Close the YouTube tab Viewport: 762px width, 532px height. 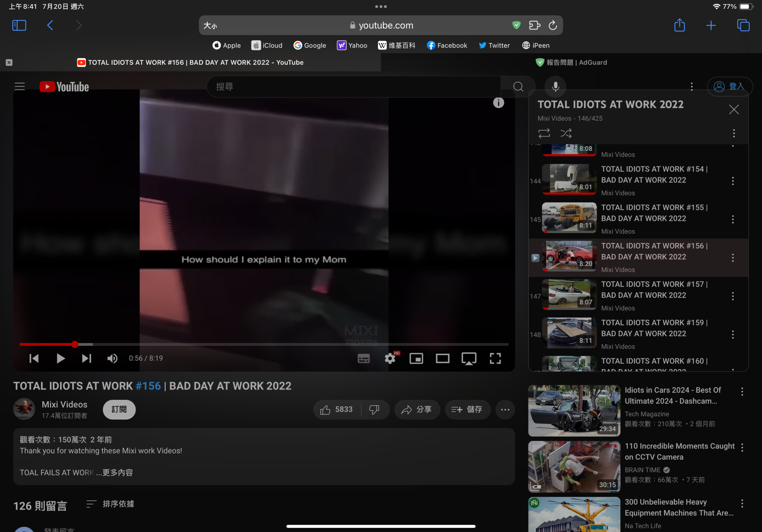[x=9, y=62]
